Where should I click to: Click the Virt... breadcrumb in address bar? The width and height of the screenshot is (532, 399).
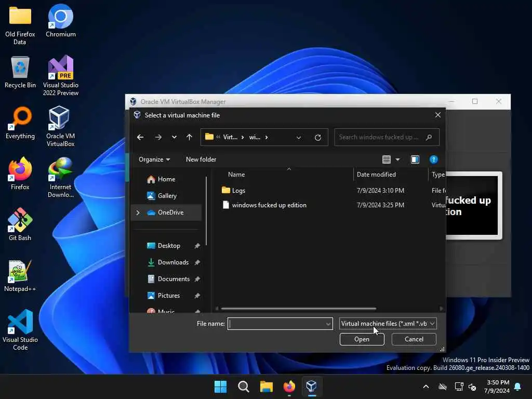coord(230,137)
